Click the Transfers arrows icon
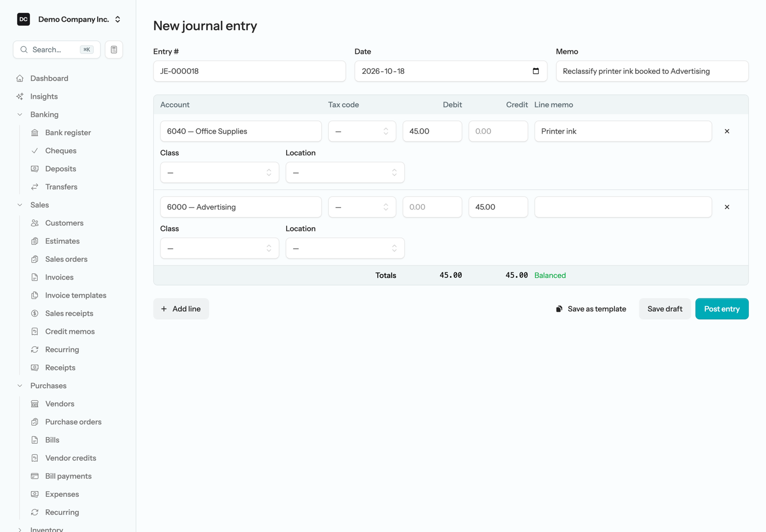 click(x=35, y=187)
